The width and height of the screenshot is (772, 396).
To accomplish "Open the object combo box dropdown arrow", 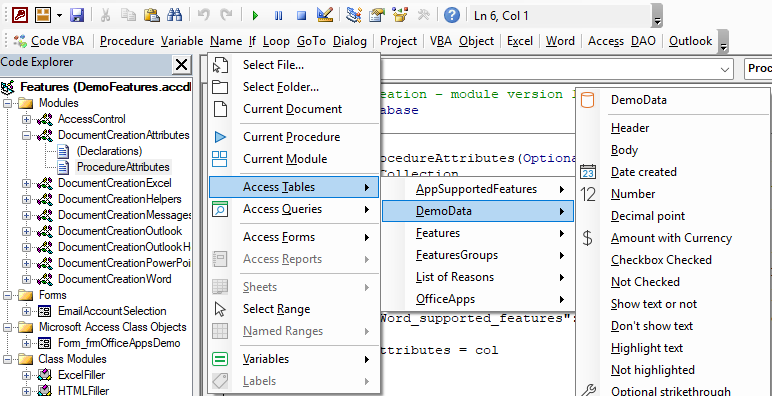I will coord(725,69).
